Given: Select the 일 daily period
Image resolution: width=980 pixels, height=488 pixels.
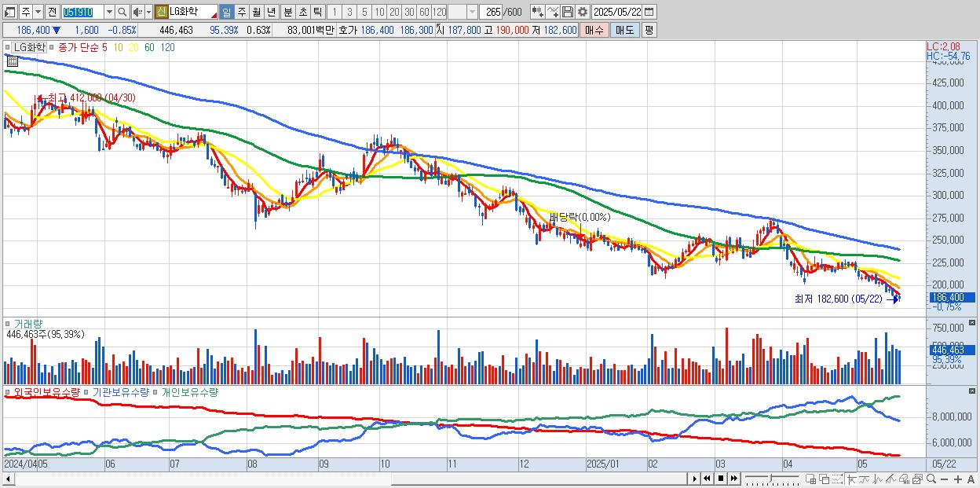Looking at the screenshot, I should (226, 12).
